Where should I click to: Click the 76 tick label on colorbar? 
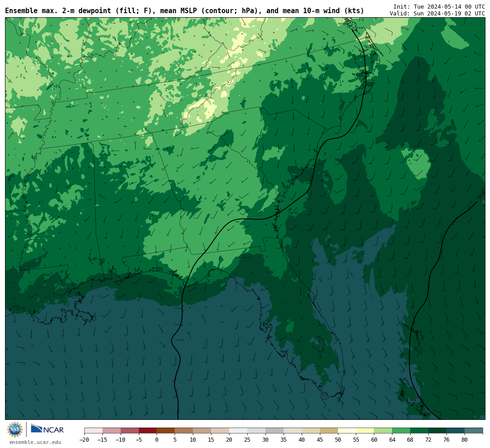coord(447,439)
